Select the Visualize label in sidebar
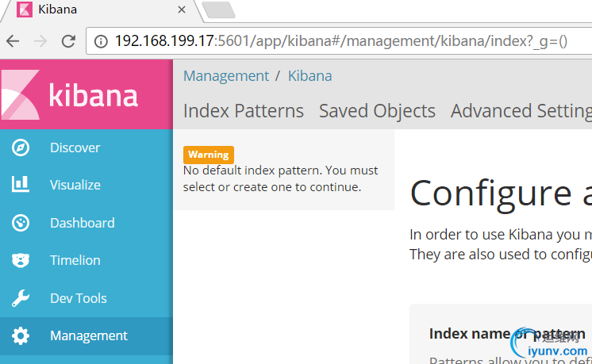The height and width of the screenshot is (364, 592). coord(75,185)
